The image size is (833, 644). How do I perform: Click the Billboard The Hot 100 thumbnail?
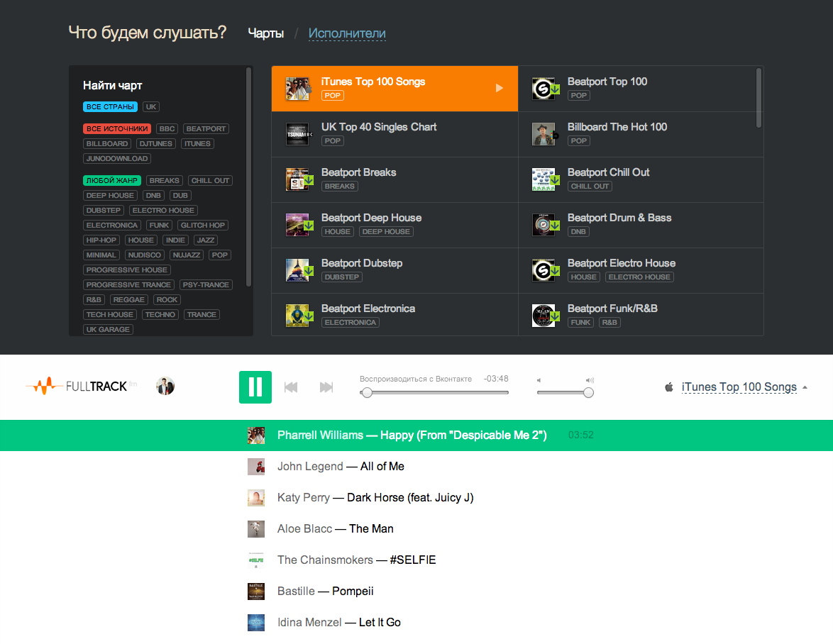click(544, 134)
